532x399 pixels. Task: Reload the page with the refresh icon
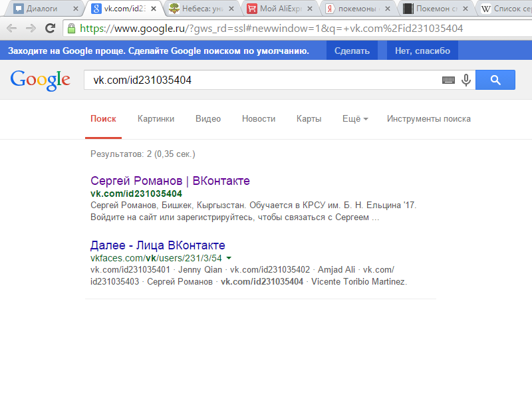[51, 28]
